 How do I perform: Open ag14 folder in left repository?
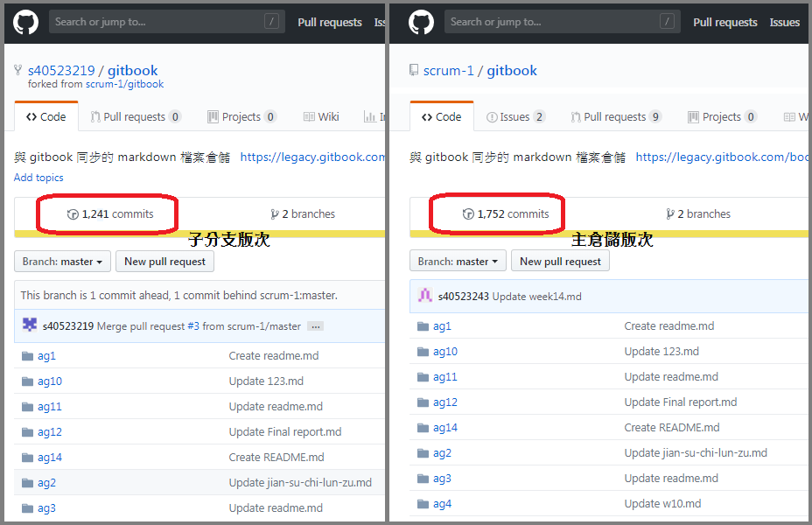click(x=50, y=457)
